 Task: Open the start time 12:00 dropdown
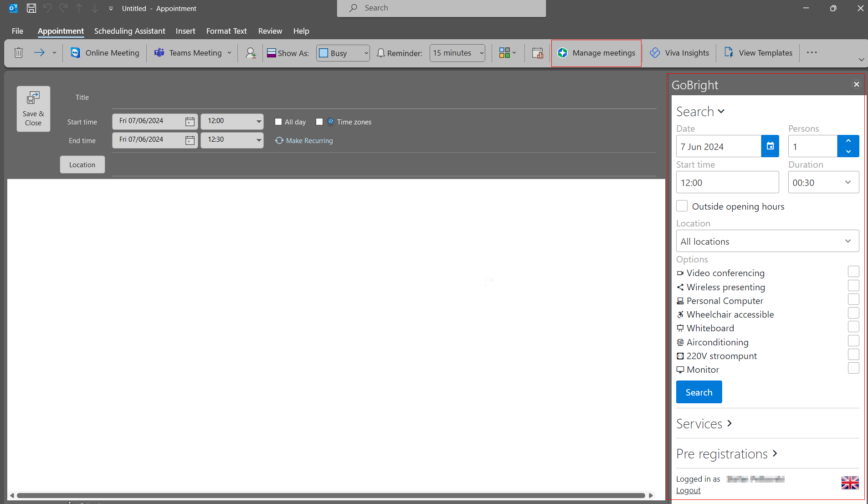point(259,122)
